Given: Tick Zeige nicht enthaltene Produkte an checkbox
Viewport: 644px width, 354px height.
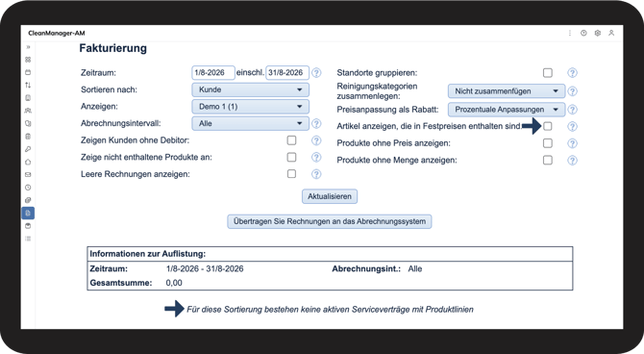Looking at the screenshot, I should (291, 157).
